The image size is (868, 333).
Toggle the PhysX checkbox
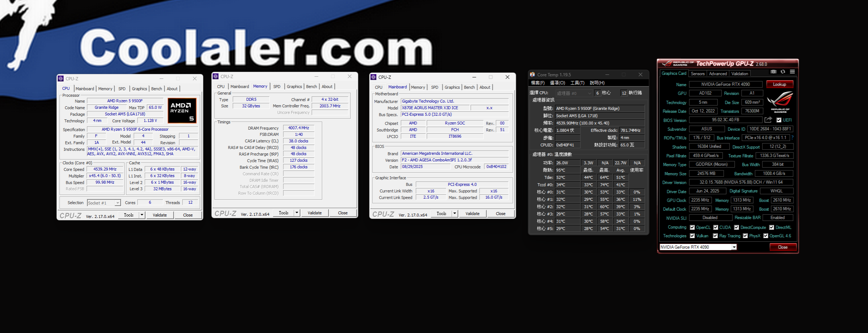point(745,236)
